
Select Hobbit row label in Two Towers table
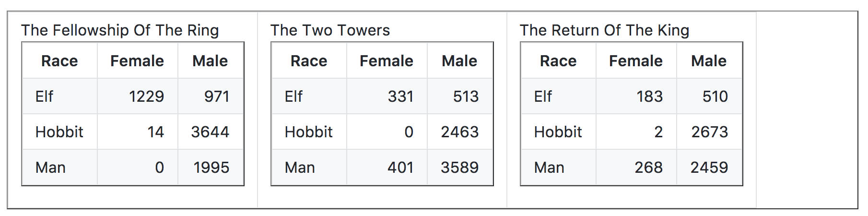click(308, 132)
